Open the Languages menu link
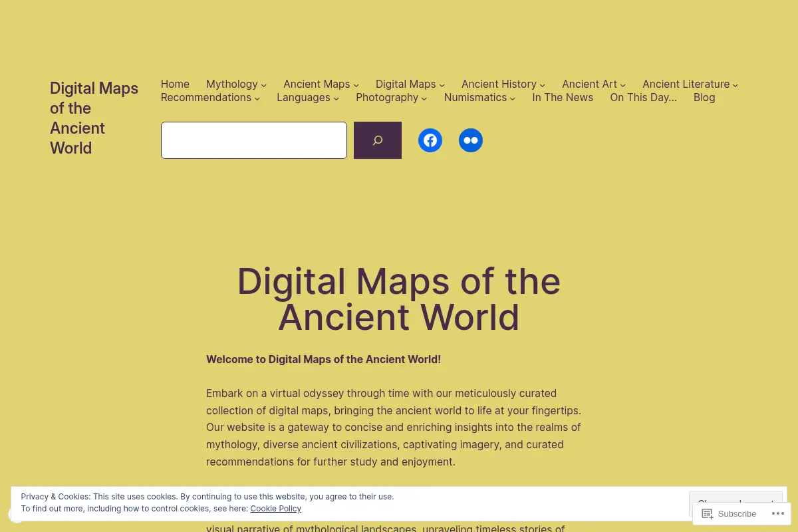Viewport: 798px width, 532px height. coord(303,97)
